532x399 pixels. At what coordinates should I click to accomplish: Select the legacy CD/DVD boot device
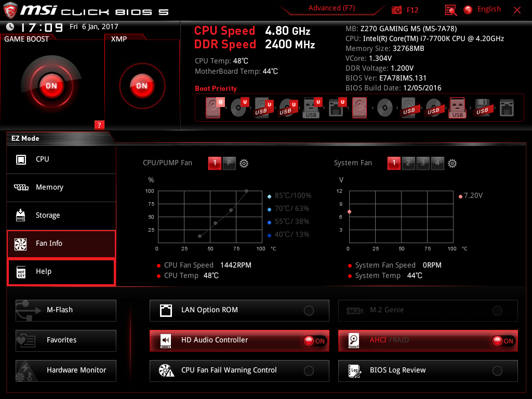385,108
